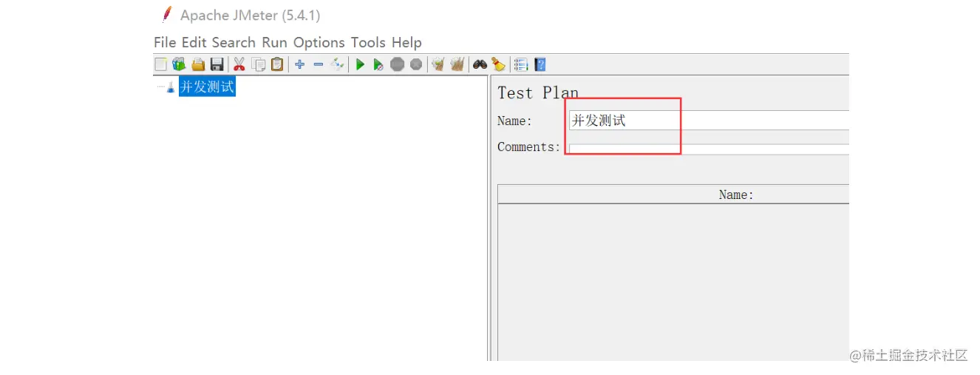
Task: Open the Function Helper list icon
Action: pyautogui.click(x=521, y=64)
